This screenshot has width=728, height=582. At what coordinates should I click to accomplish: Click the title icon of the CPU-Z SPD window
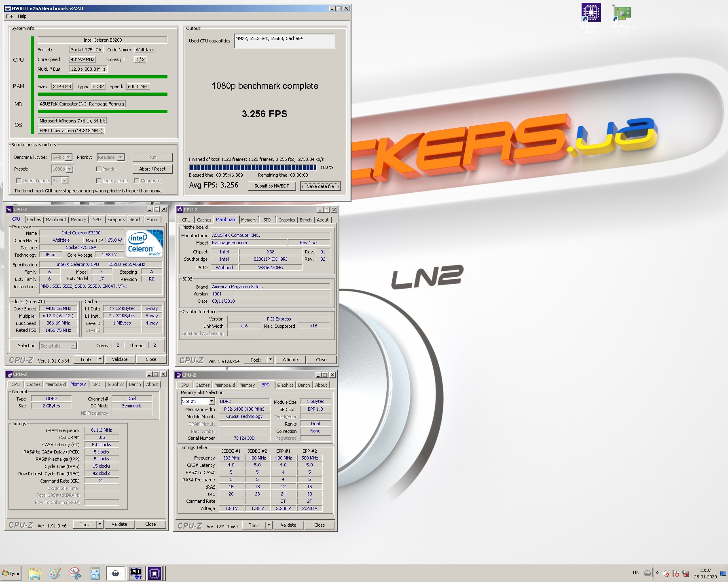coord(178,375)
